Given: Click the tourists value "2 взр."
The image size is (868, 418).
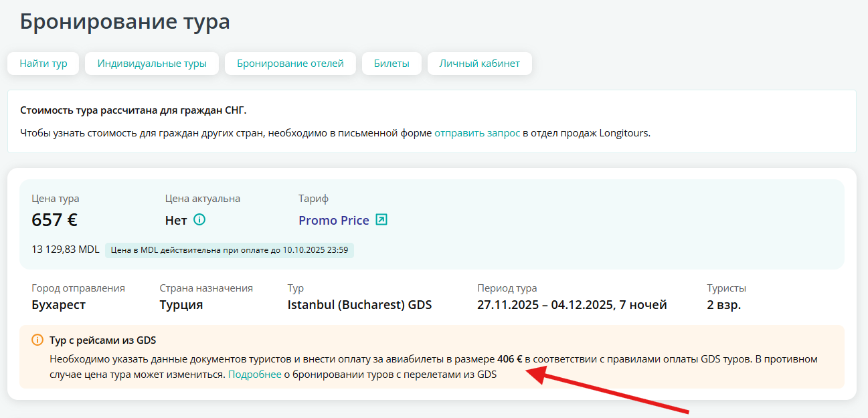Looking at the screenshot, I should 723,305.
